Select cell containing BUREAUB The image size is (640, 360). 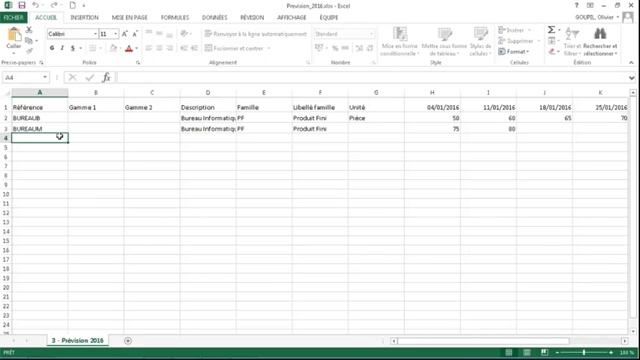tap(40, 118)
